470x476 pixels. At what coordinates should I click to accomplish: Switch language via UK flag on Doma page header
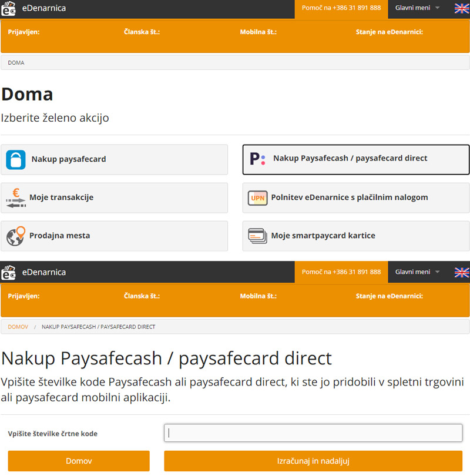[x=462, y=8]
